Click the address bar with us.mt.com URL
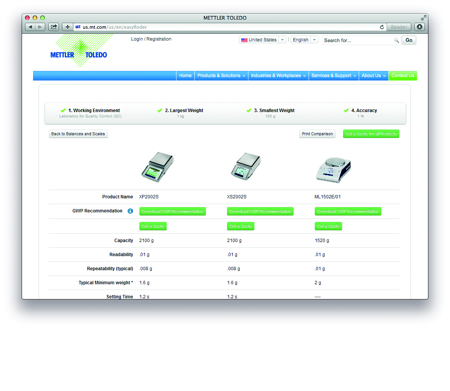 (x=227, y=27)
